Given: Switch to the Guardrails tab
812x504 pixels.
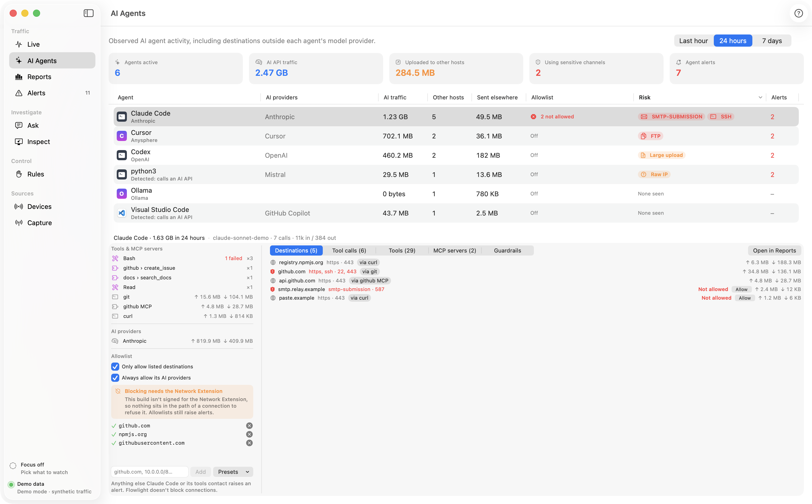Looking at the screenshot, I should click(x=507, y=251).
